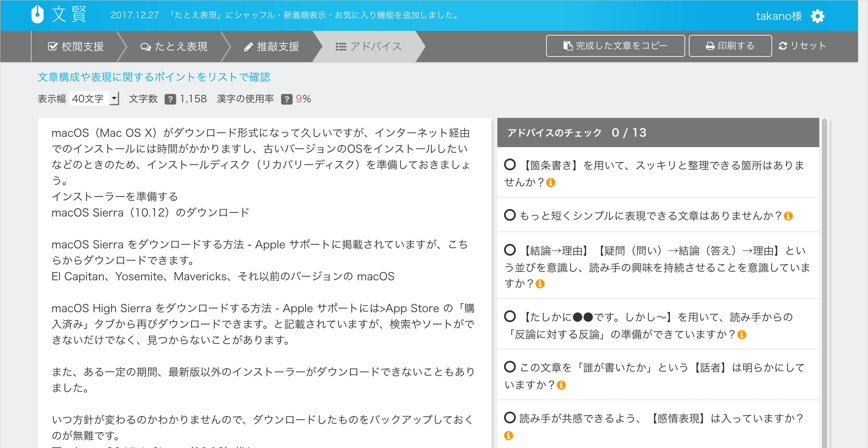868x448 pixels.
Task: Click the advice panel scrollbar
Action: pyautogui.click(x=825, y=283)
